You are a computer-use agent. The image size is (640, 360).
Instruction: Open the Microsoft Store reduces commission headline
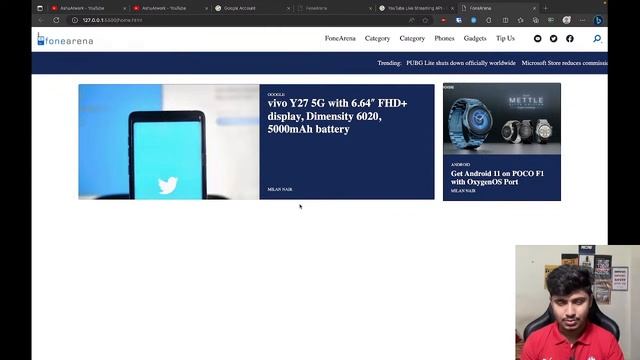[564, 63]
